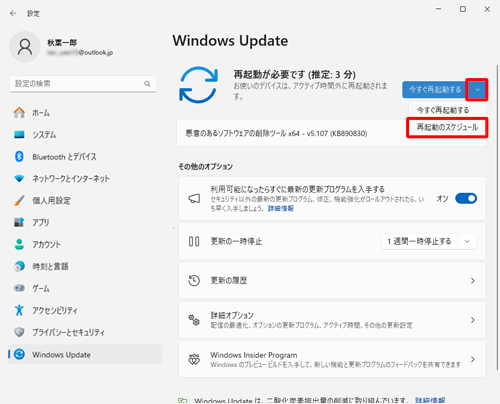This screenshot has height=404, width=500.
Task: Open the dropdown arrow beside 今すぐ再起動する
Action: click(x=477, y=90)
